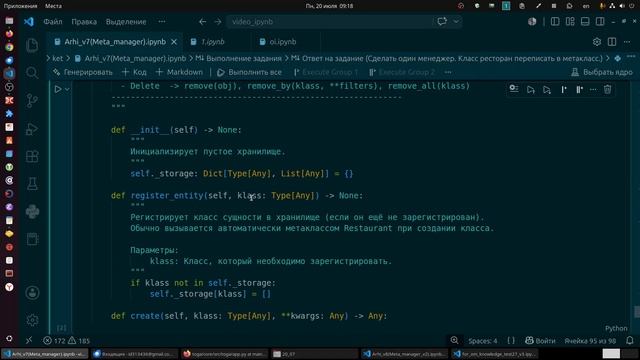This screenshot has width=640, height=360.
Task: Run the current cell
Action: (x=58, y=89)
